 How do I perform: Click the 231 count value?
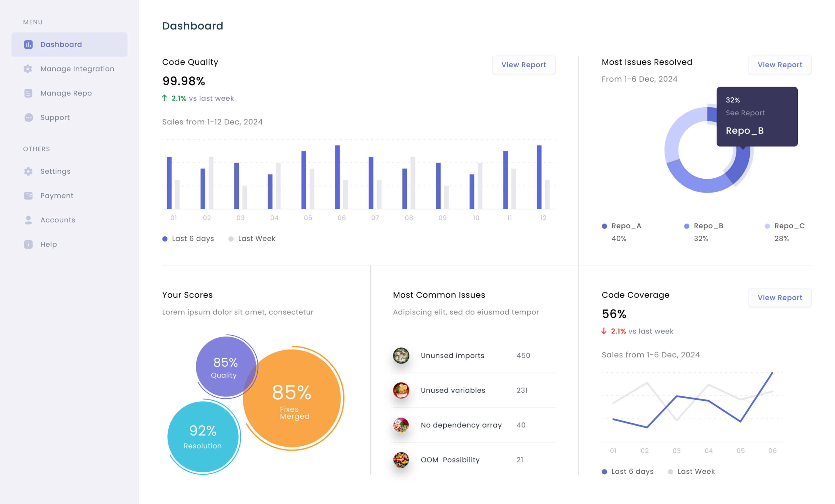coord(522,390)
